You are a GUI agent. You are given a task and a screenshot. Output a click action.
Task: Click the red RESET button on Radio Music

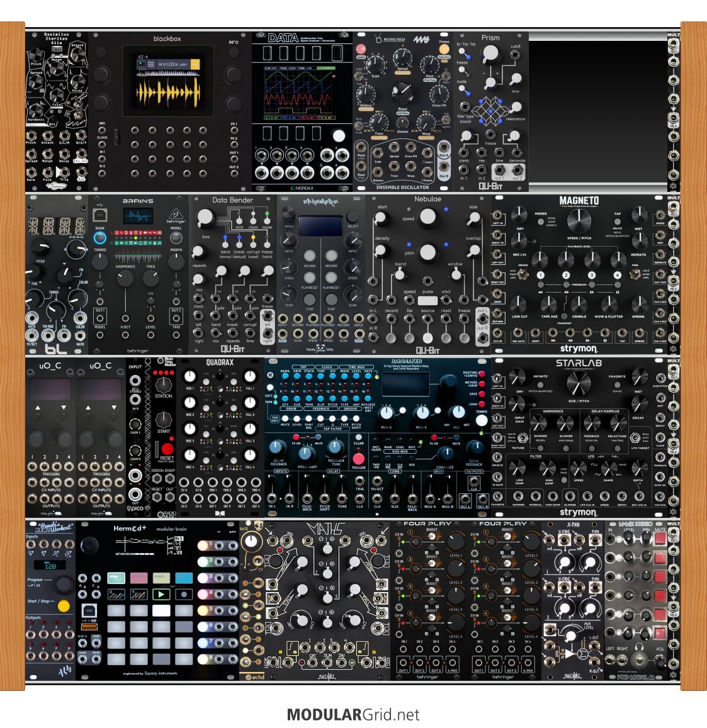[167, 449]
